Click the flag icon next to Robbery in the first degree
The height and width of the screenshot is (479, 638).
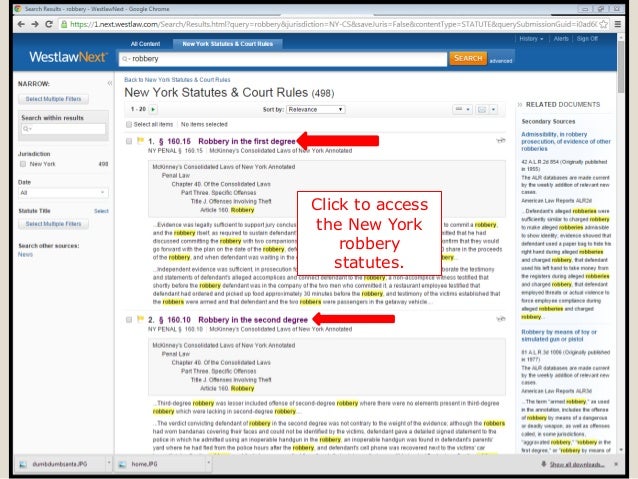point(140,141)
